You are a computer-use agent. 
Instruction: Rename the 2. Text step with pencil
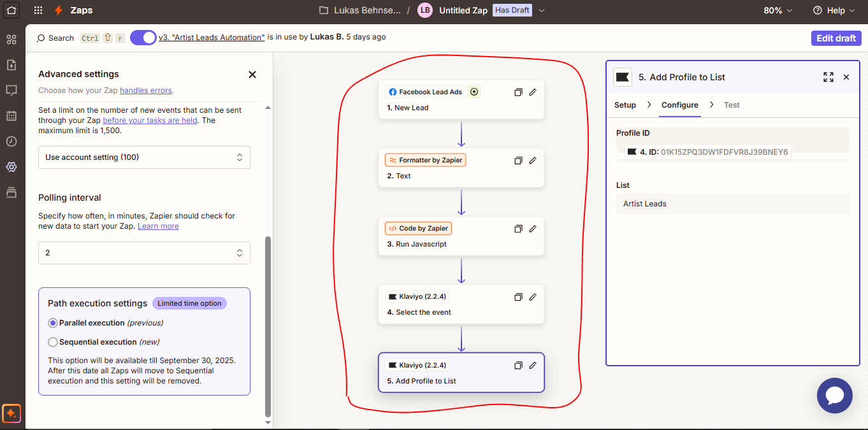coord(533,161)
